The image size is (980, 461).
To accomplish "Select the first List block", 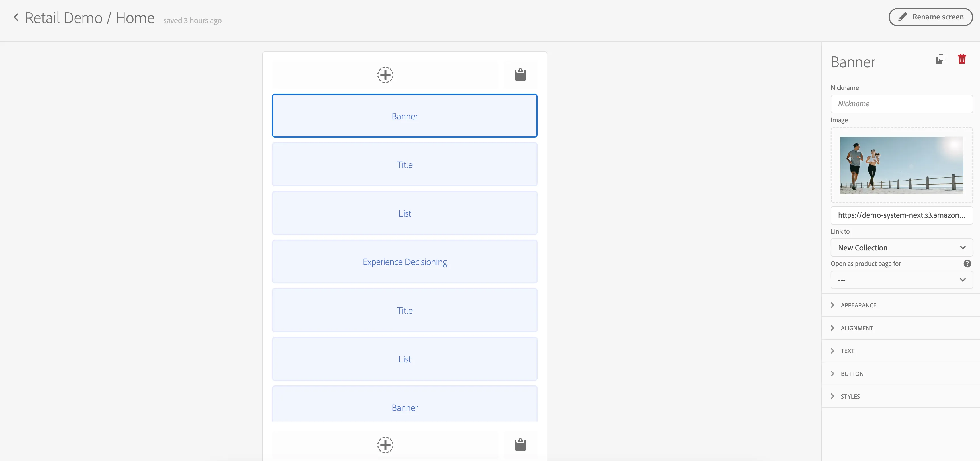I will [x=405, y=213].
